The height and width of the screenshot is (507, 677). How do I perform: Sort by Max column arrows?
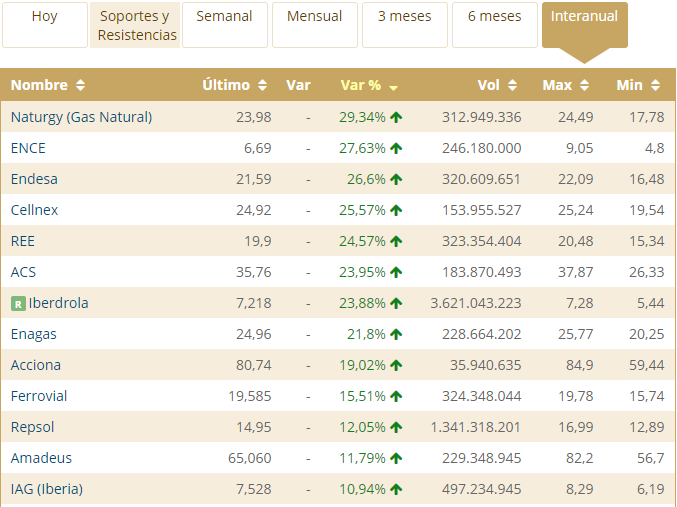pyautogui.click(x=584, y=85)
